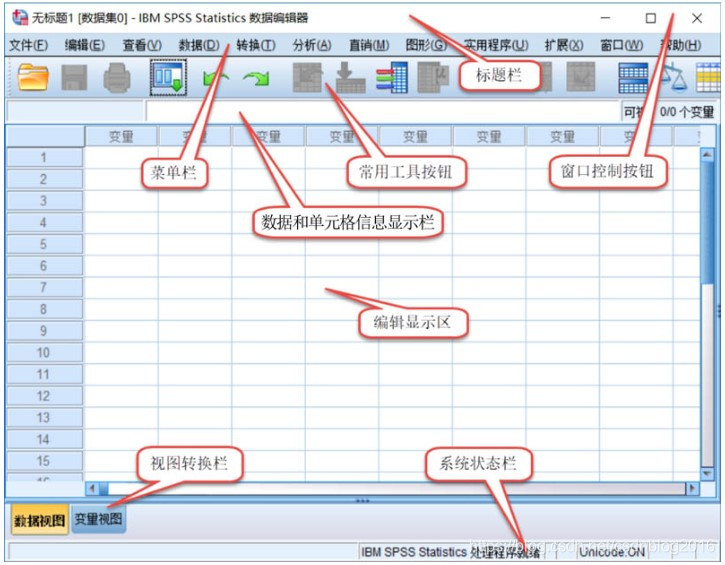Select row header 10
725x565 pixels.
click(44, 353)
